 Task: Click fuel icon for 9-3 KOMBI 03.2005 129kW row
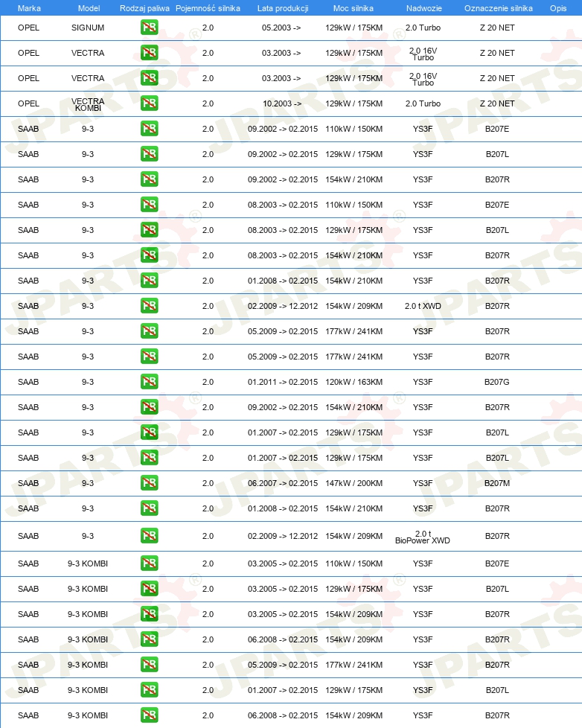(x=149, y=589)
